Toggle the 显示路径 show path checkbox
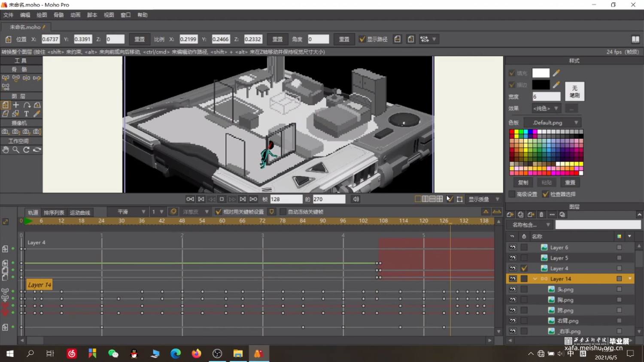Screen dimensions: 644x362 (362, 39)
